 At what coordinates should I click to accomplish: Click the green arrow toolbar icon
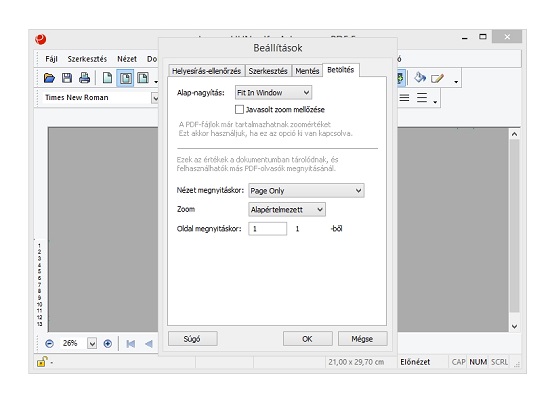[x=401, y=78]
